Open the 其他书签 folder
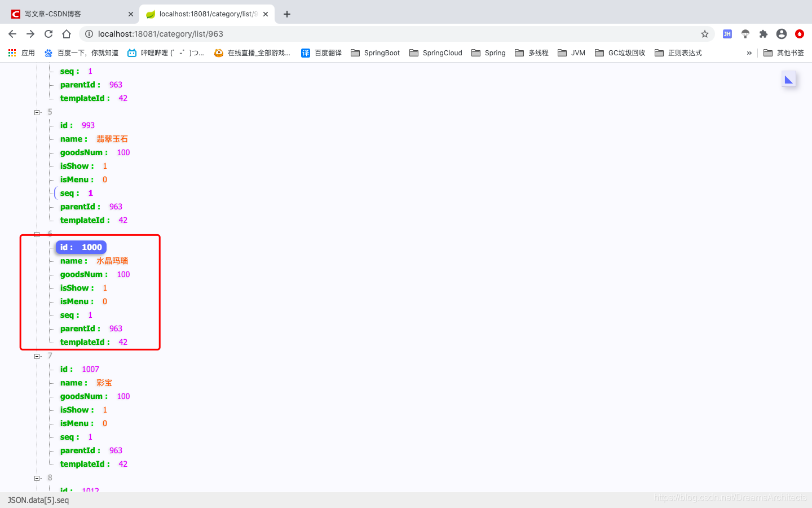 coord(784,52)
